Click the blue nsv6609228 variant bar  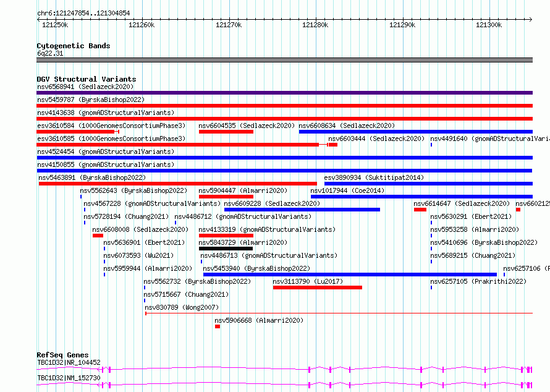[302, 210]
